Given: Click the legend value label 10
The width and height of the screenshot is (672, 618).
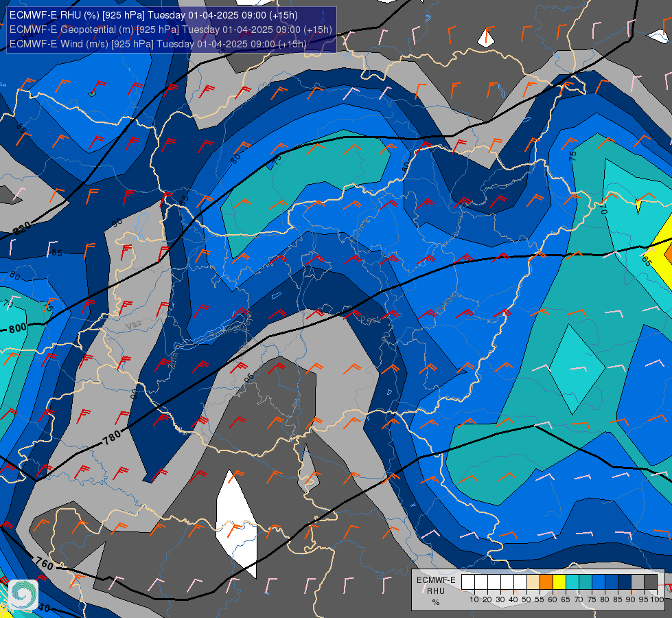Looking at the screenshot, I should coord(474,599).
